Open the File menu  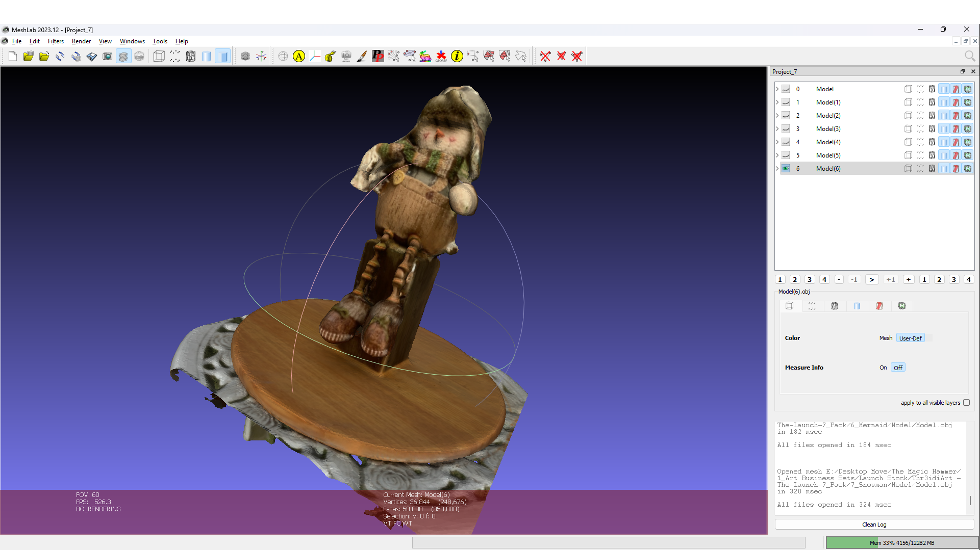click(x=17, y=41)
